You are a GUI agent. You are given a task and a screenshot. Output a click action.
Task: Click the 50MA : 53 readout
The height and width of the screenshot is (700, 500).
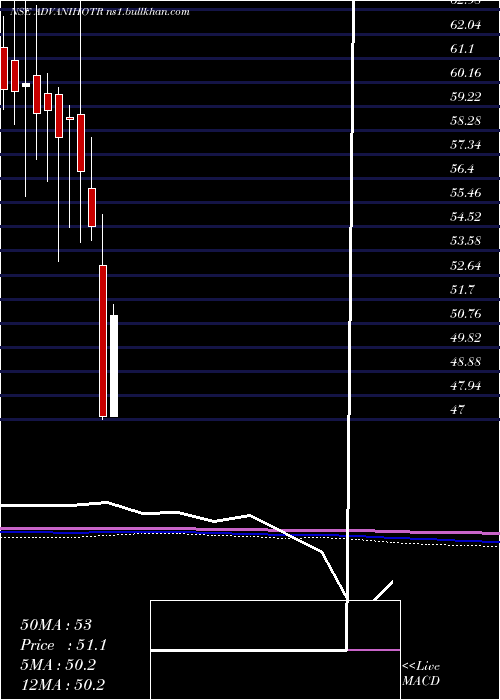[56, 625]
